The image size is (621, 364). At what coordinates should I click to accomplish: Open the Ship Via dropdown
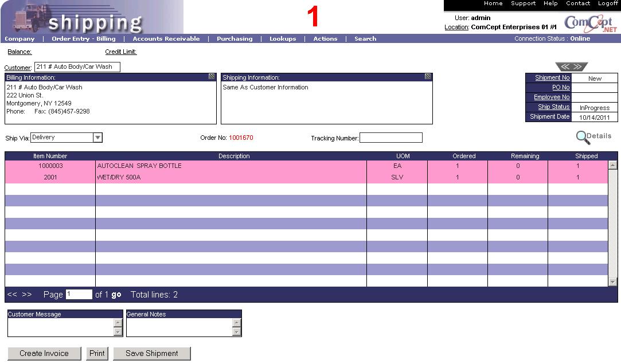(x=97, y=138)
